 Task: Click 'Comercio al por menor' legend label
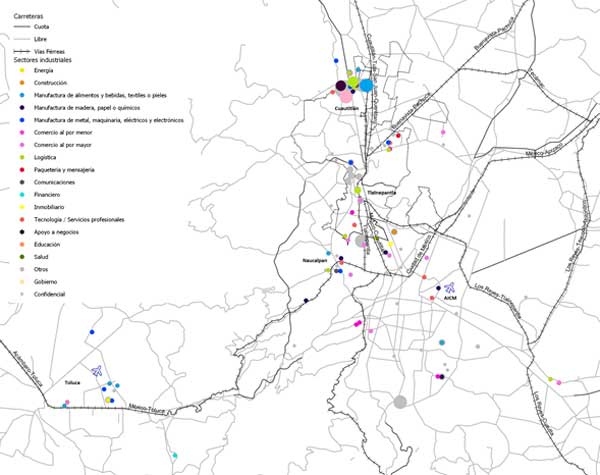click(63, 132)
